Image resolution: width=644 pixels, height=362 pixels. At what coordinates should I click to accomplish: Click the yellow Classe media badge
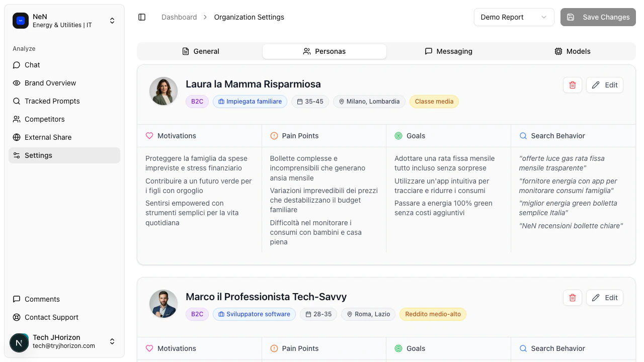pos(434,102)
